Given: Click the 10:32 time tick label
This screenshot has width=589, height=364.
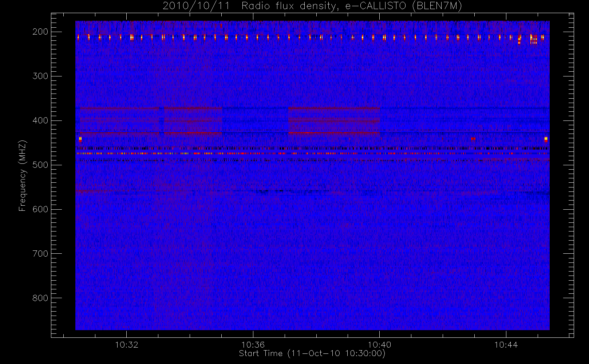Looking at the screenshot, I should pos(127,345).
